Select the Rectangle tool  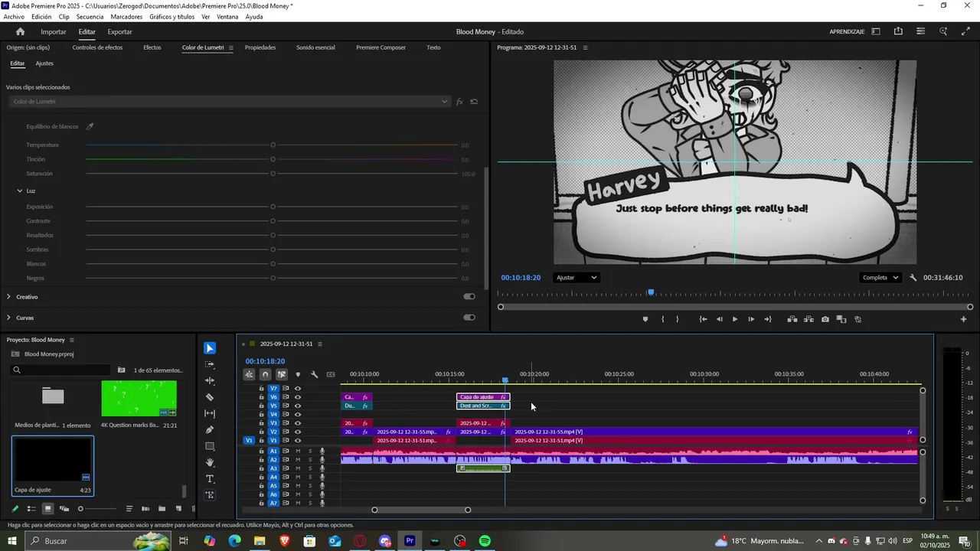tap(210, 446)
